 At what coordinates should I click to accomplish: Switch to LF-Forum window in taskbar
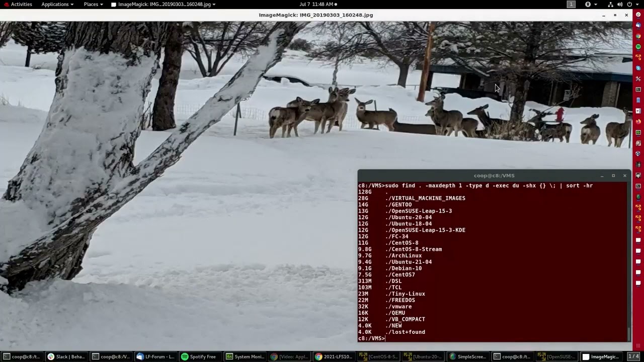pos(155,356)
